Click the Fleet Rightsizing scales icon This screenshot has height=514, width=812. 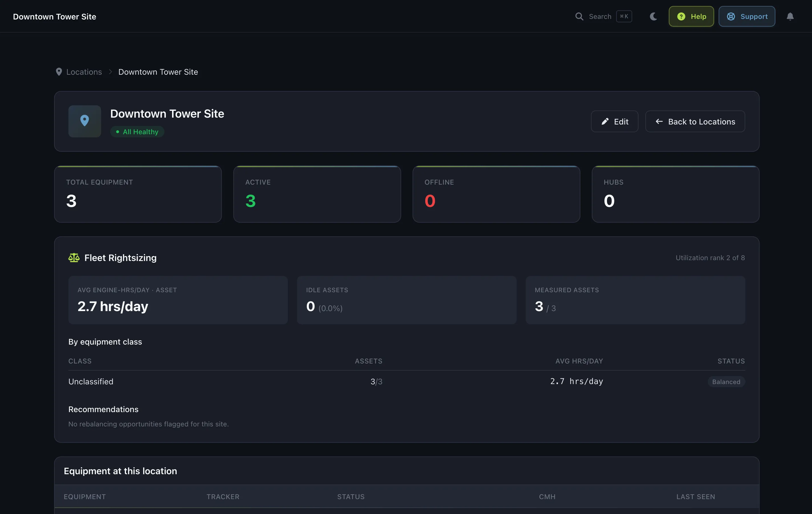pyautogui.click(x=74, y=258)
